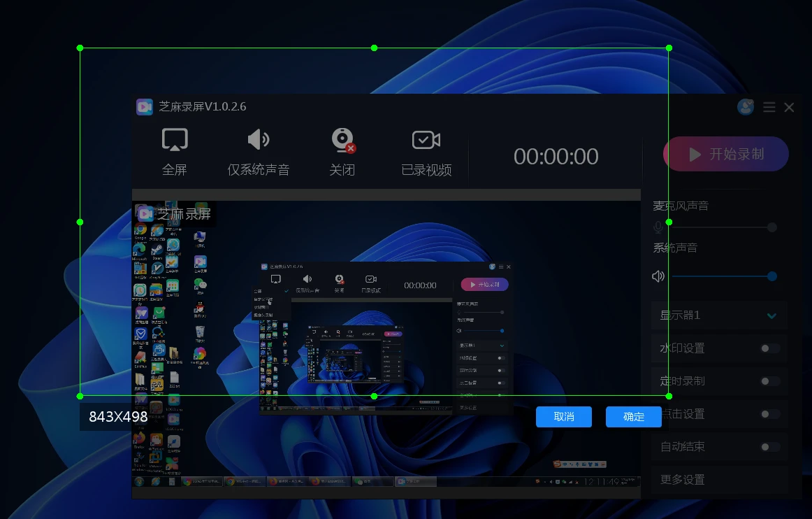Open the hamburger menu in title bar
The height and width of the screenshot is (519, 812).
pos(769,107)
